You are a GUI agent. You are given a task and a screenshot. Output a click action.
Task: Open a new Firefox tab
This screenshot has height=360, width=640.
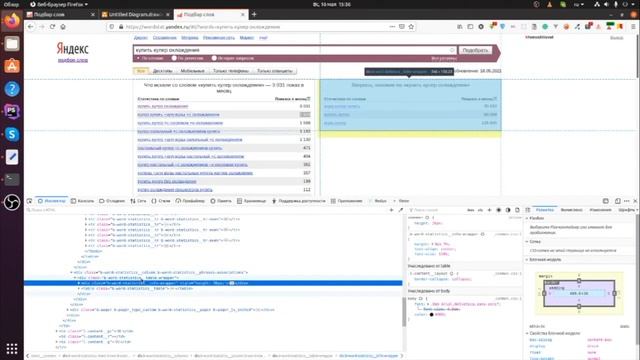(254, 14)
